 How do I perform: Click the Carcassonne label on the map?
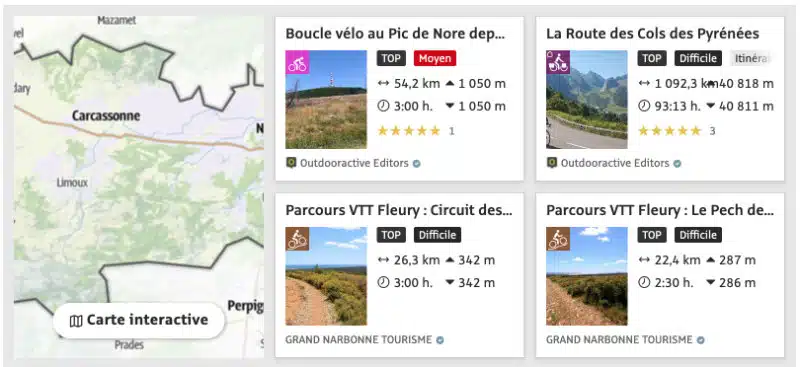coord(106,116)
